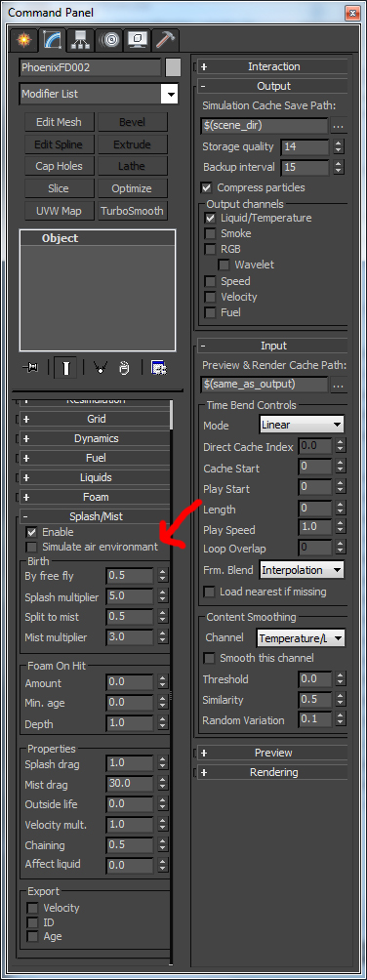The image size is (367, 980).
Task: Open the Create tab icon
Action: (x=23, y=41)
